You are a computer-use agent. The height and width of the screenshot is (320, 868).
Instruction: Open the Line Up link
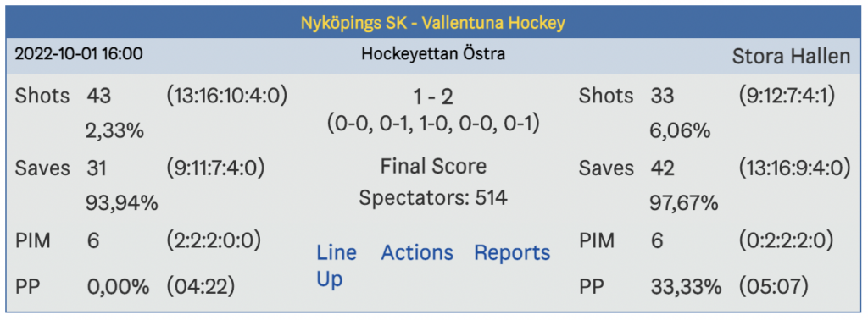click(336, 266)
